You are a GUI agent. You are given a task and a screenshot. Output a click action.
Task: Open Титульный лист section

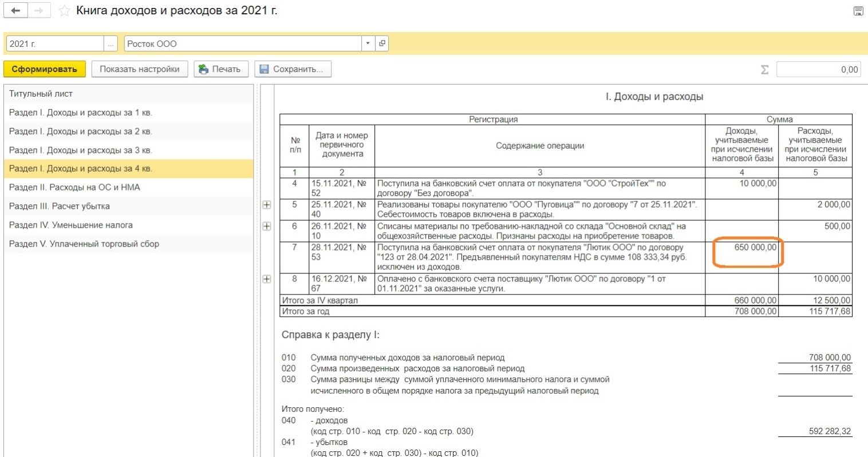(129, 94)
